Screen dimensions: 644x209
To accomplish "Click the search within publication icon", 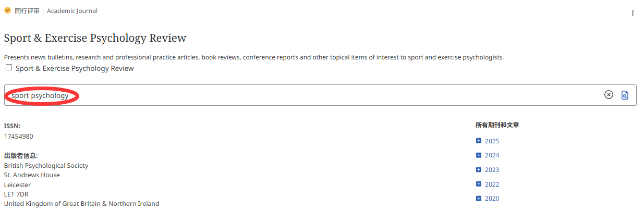I will coord(625,95).
